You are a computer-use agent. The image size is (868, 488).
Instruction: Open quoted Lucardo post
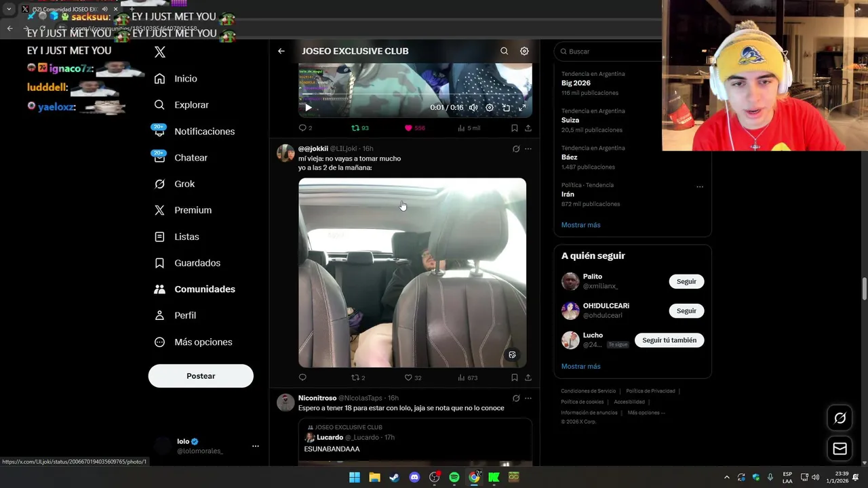click(415, 442)
